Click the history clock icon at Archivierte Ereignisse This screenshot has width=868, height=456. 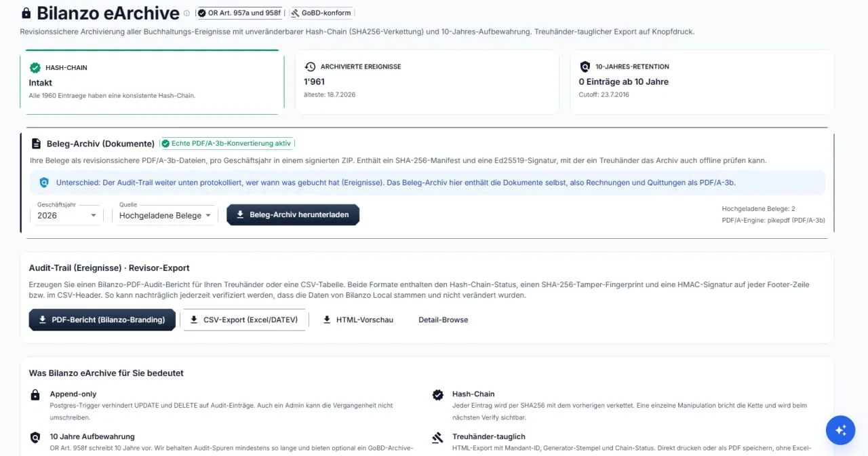coord(310,66)
